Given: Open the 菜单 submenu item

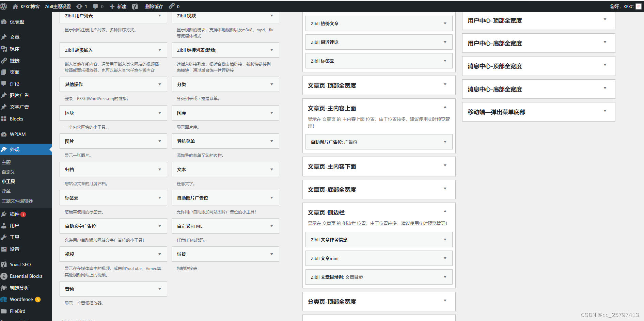Looking at the screenshot, I should click(x=6, y=191).
